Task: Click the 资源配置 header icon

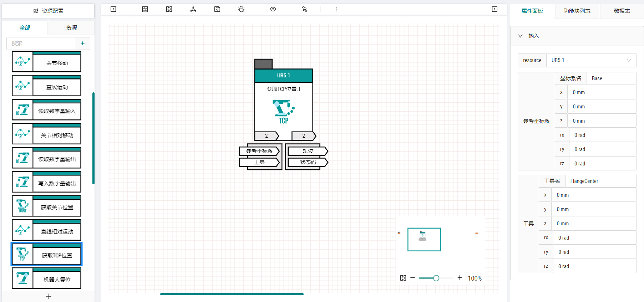Action: (x=36, y=11)
